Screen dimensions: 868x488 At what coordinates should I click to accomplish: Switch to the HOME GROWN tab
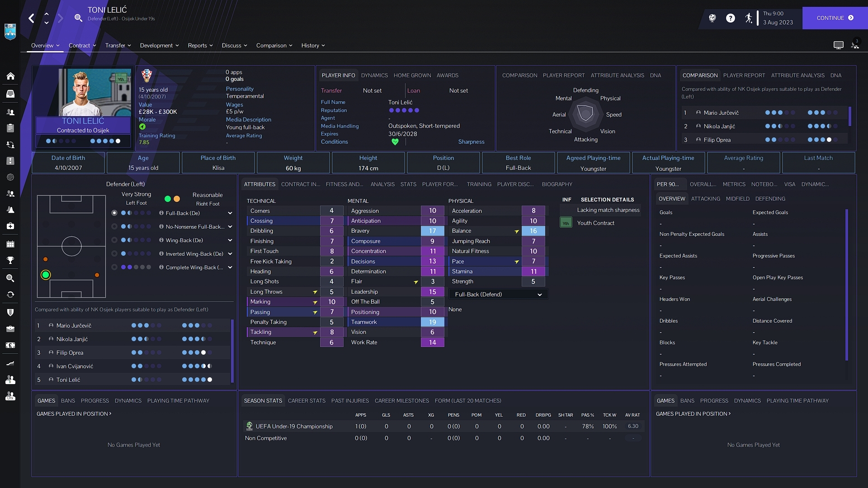(x=412, y=75)
